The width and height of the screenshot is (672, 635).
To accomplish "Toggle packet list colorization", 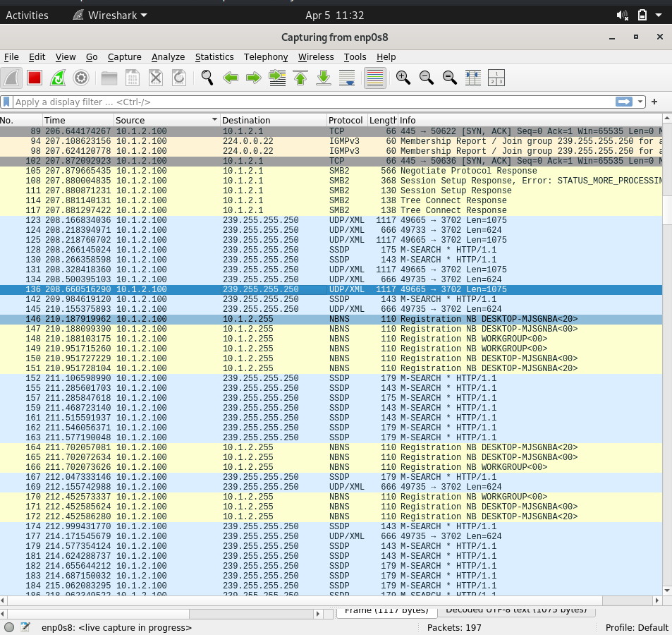I will 375,78.
